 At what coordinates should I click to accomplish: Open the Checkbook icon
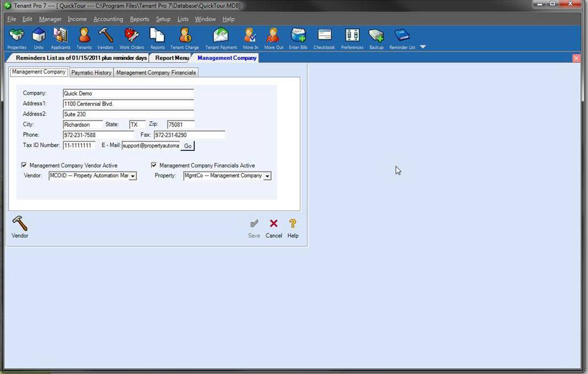324,36
